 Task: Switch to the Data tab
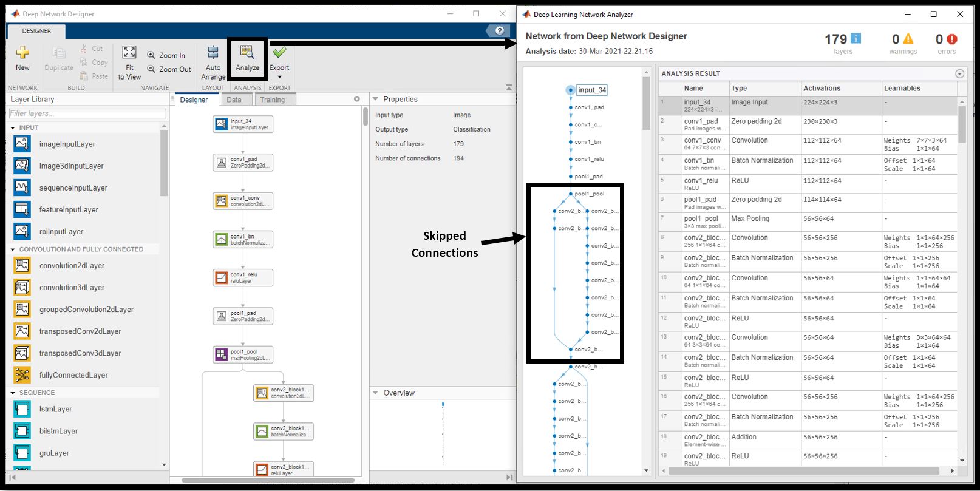pyautogui.click(x=234, y=100)
